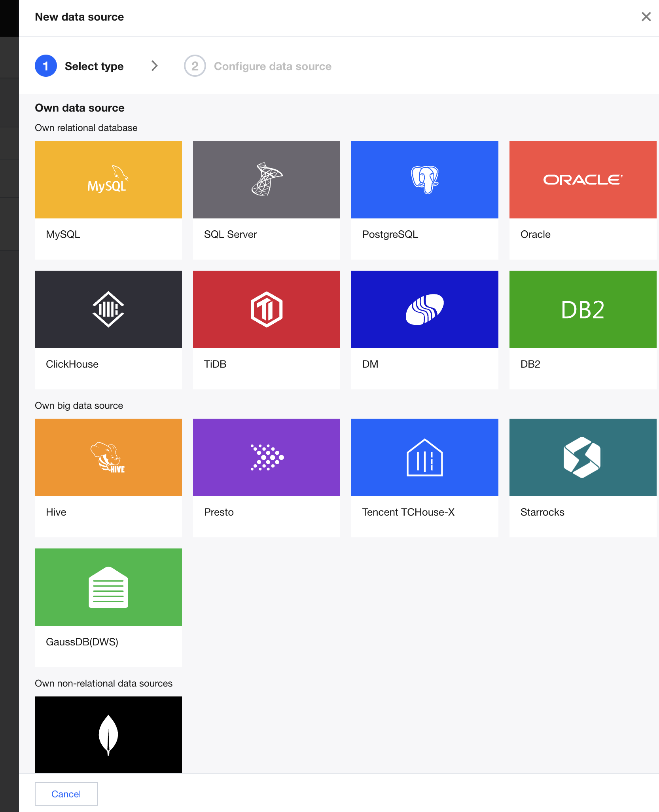The height and width of the screenshot is (812, 659).
Task: Click the Own non-relational data sources subheading
Action: (x=104, y=683)
